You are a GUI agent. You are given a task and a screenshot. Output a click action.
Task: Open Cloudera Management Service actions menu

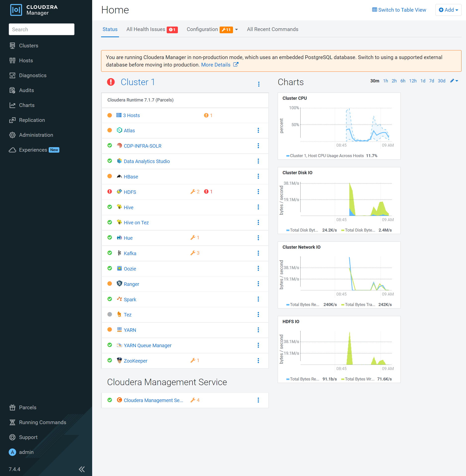tap(258, 400)
